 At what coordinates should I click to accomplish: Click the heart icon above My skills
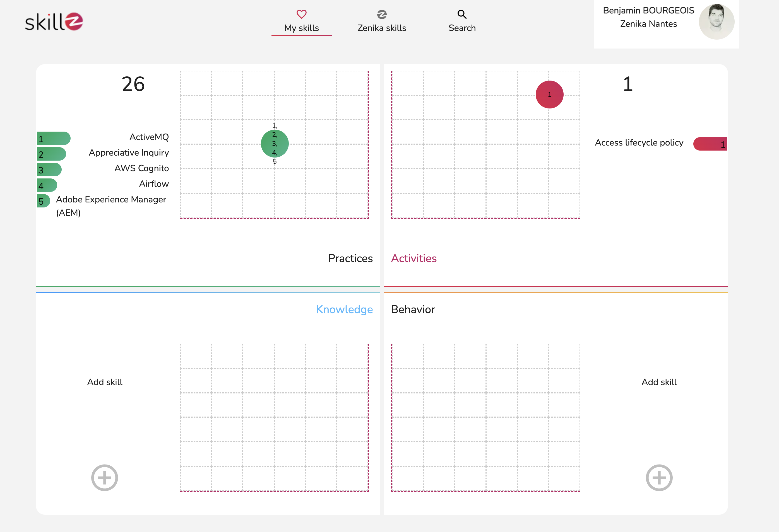301,14
